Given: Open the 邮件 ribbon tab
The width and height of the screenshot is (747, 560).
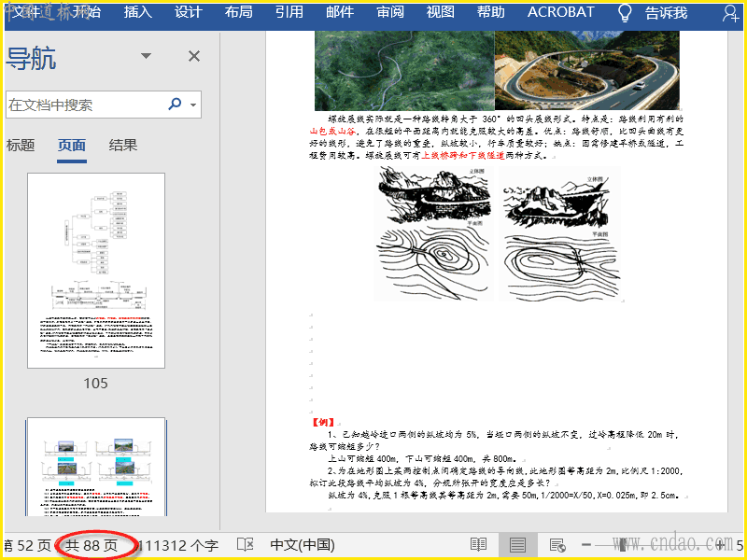Looking at the screenshot, I should pos(340,12).
